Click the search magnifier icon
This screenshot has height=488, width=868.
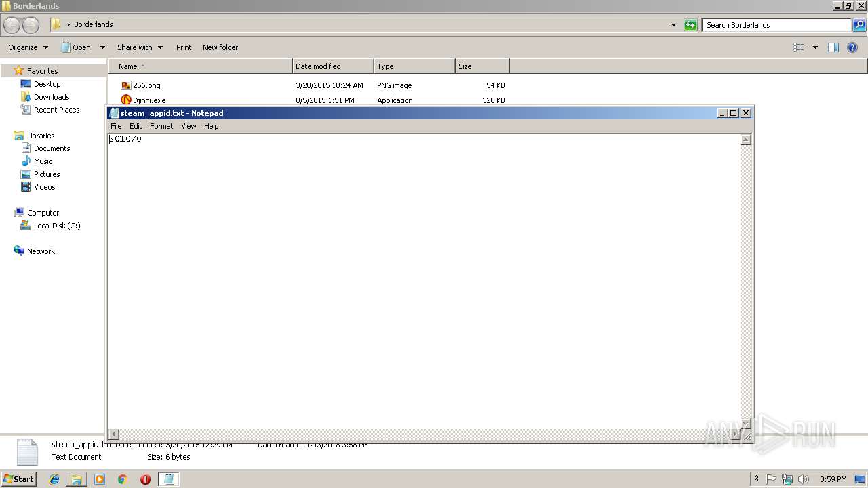coord(859,25)
